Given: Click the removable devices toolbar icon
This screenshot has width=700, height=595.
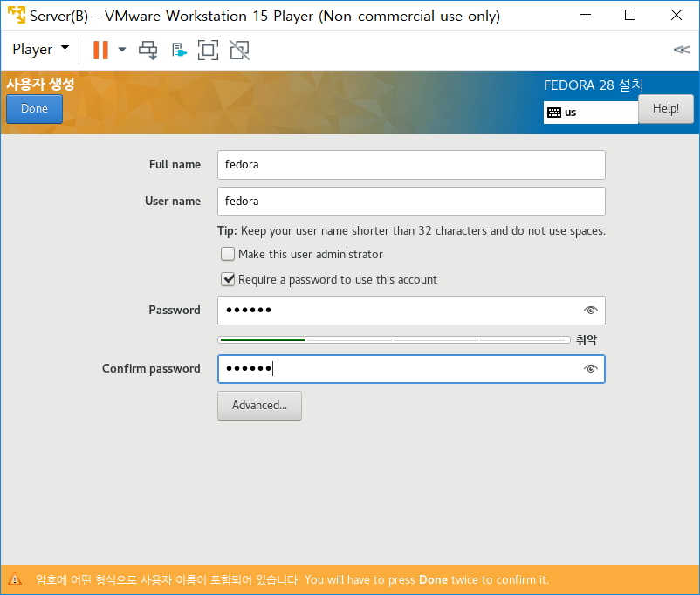Looking at the screenshot, I should pos(179,50).
